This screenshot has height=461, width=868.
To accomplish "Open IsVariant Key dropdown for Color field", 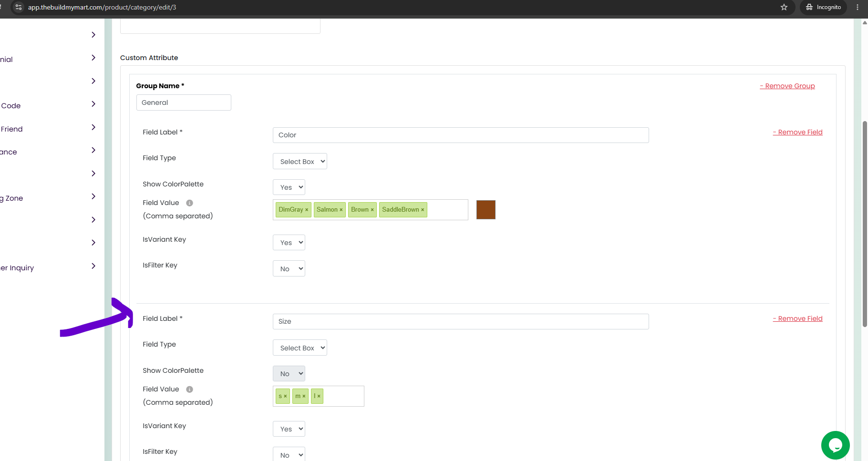I will 289,243.
